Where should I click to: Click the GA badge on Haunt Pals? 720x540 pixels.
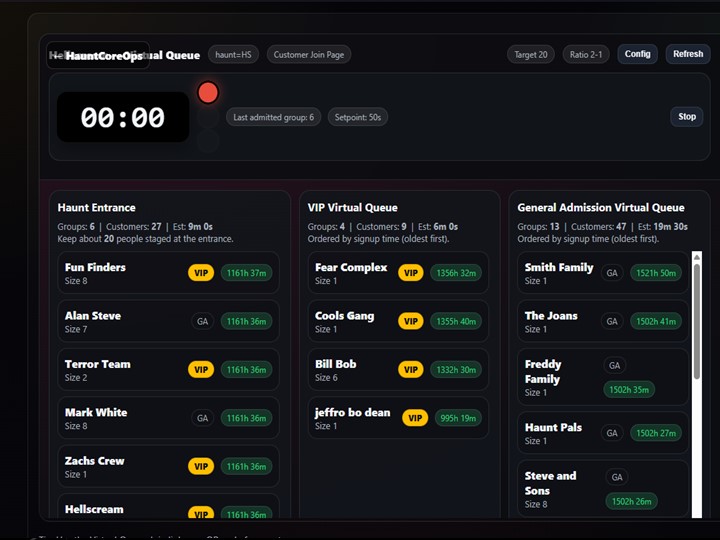click(612, 433)
